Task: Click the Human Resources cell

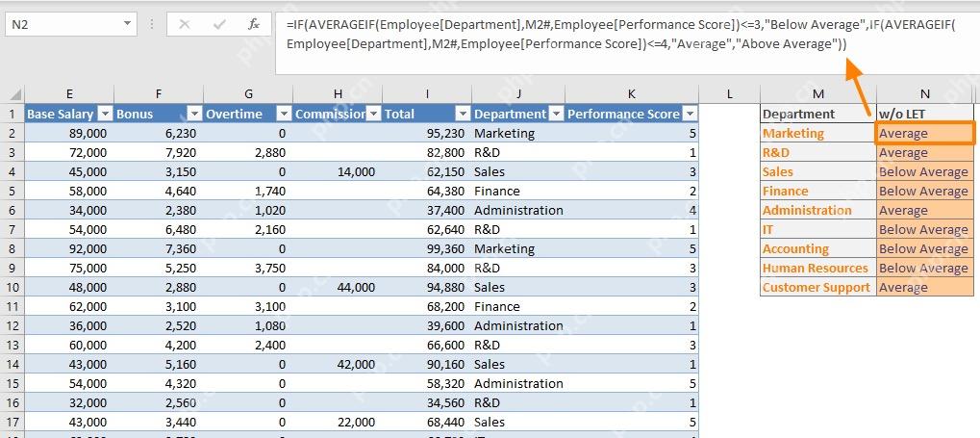Action: (x=818, y=268)
